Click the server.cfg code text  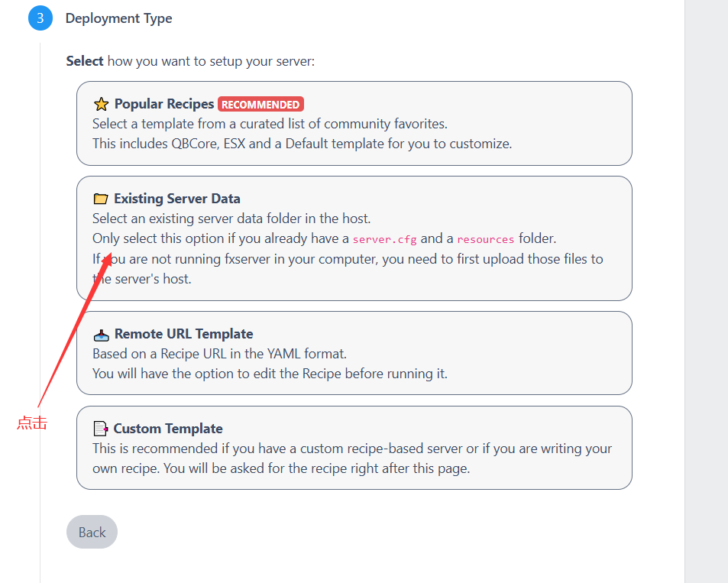pos(384,239)
